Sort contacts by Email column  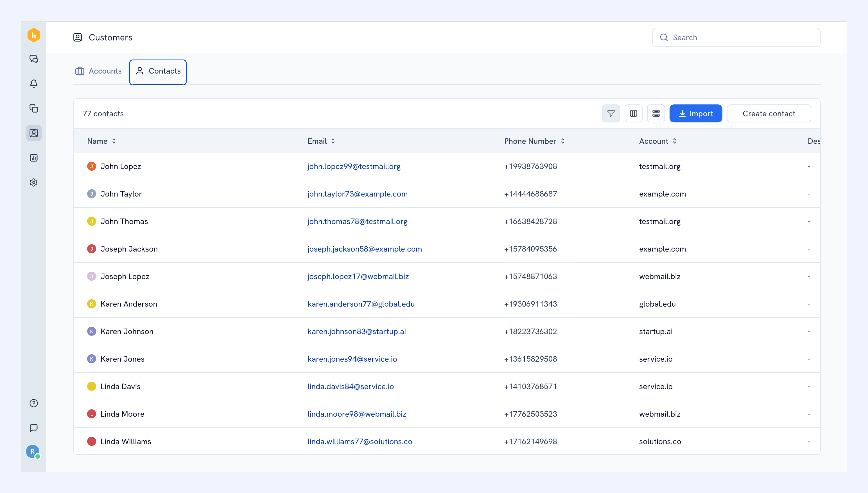click(321, 141)
